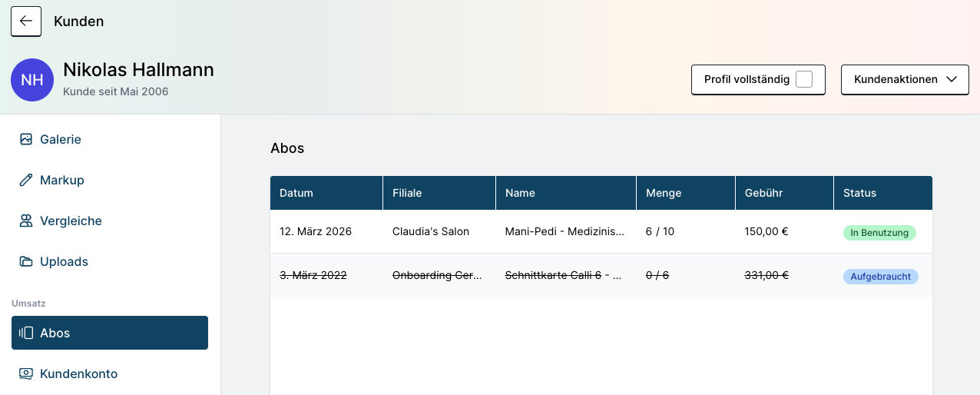Click the Kundenkonto money icon

(x=26, y=373)
